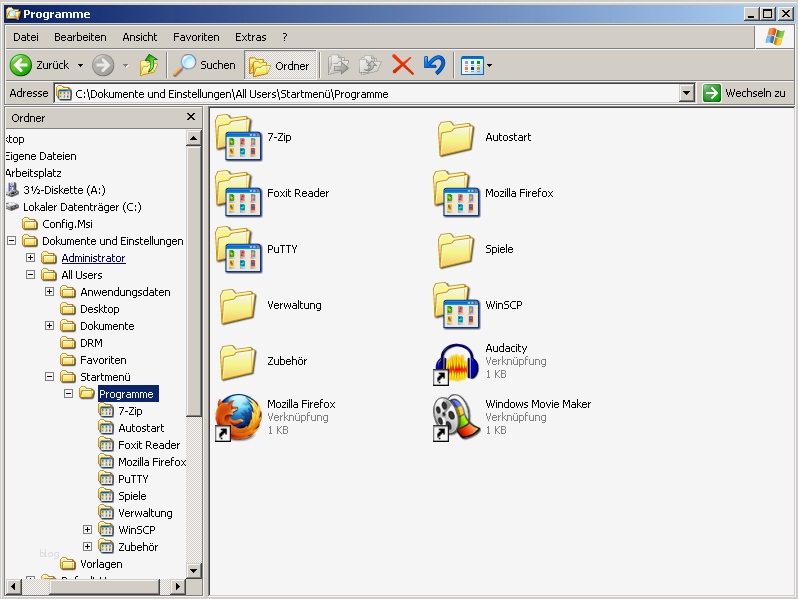
Task: Toggle the Ordner folders pane button
Action: pos(279,65)
